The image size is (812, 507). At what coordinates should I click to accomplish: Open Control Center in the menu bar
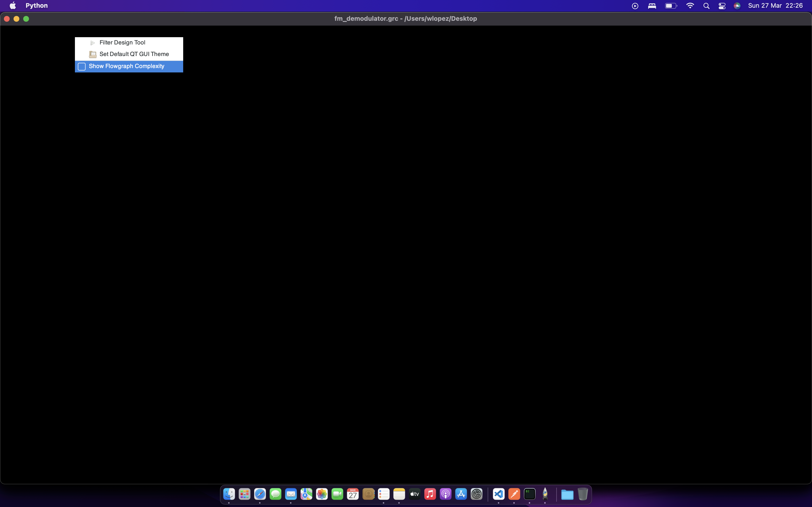(x=722, y=6)
